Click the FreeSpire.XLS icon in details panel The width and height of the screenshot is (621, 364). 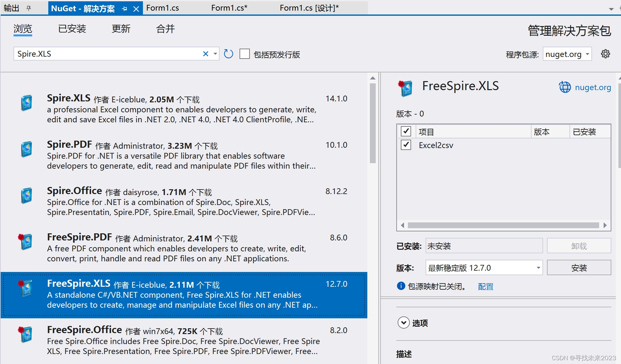coord(406,88)
